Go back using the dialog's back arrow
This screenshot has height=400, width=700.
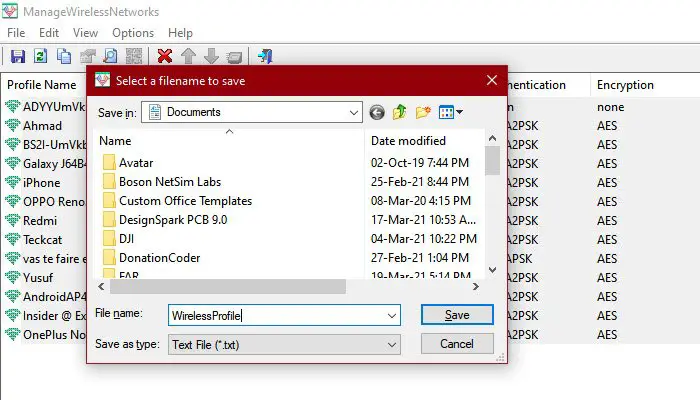point(377,112)
